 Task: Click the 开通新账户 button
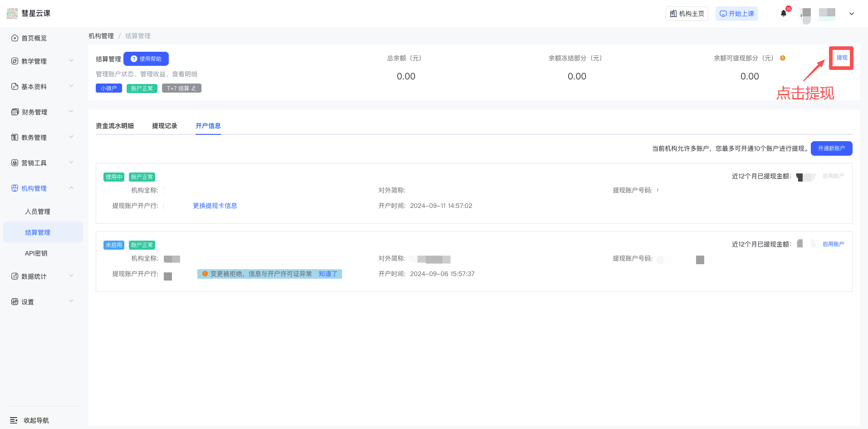coord(831,148)
